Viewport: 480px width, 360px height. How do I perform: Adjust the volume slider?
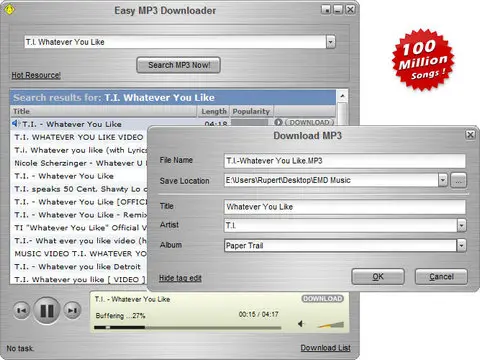[331, 325]
